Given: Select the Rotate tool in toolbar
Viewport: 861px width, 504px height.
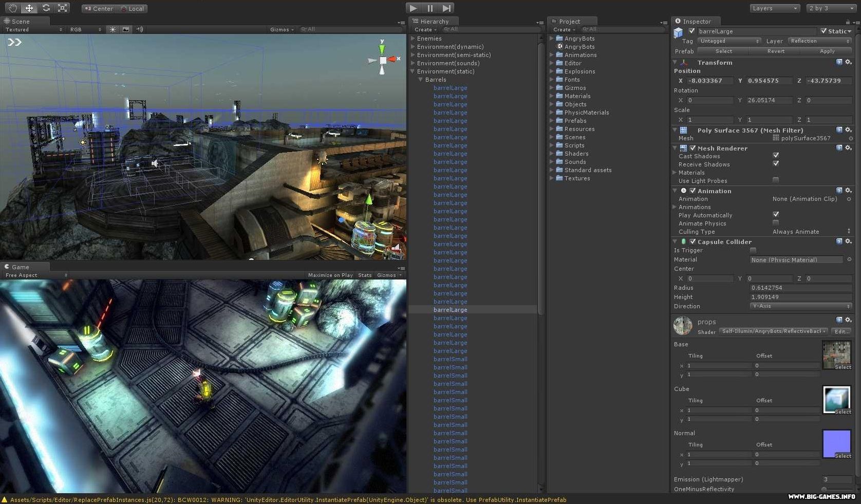Looking at the screenshot, I should click(x=46, y=8).
